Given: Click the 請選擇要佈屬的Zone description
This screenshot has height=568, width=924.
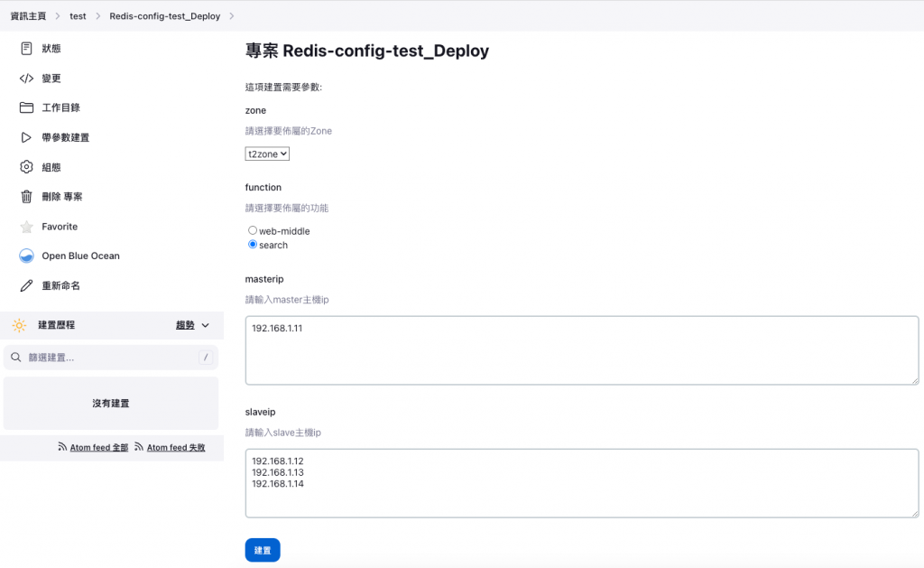Looking at the screenshot, I should pos(289,131).
